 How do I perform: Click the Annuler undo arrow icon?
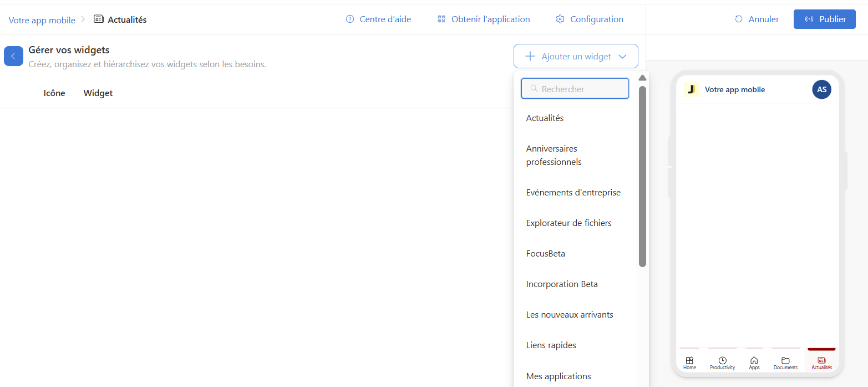pyautogui.click(x=739, y=19)
